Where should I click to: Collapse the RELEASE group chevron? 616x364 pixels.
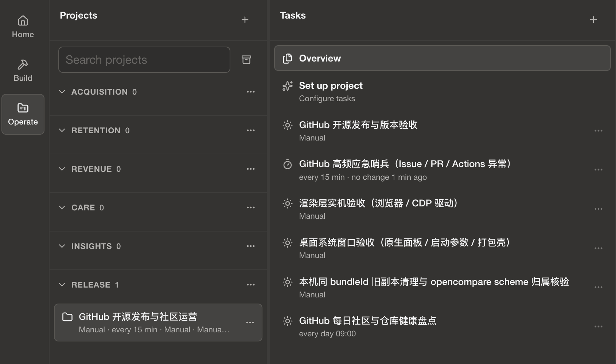(62, 285)
